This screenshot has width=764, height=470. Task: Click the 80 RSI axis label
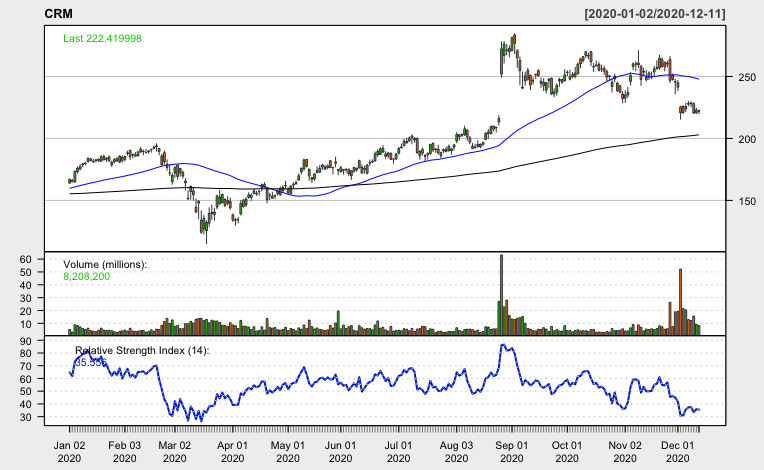click(26, 354)
